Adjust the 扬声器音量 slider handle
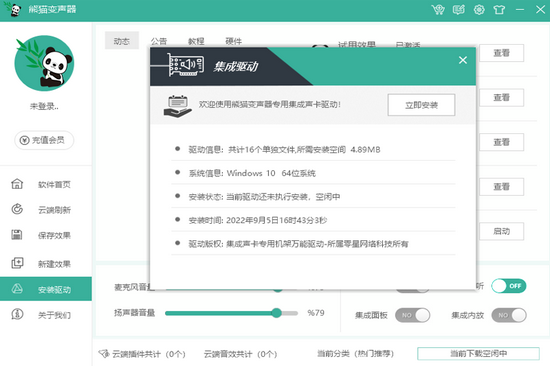Viewport: 550px width, 366px height. point(276,313)
